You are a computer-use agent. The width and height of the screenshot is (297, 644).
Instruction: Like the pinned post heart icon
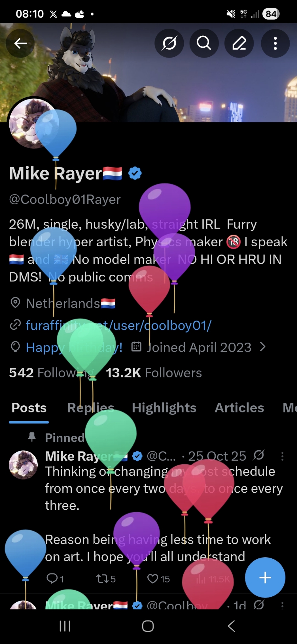pos(153,579)
